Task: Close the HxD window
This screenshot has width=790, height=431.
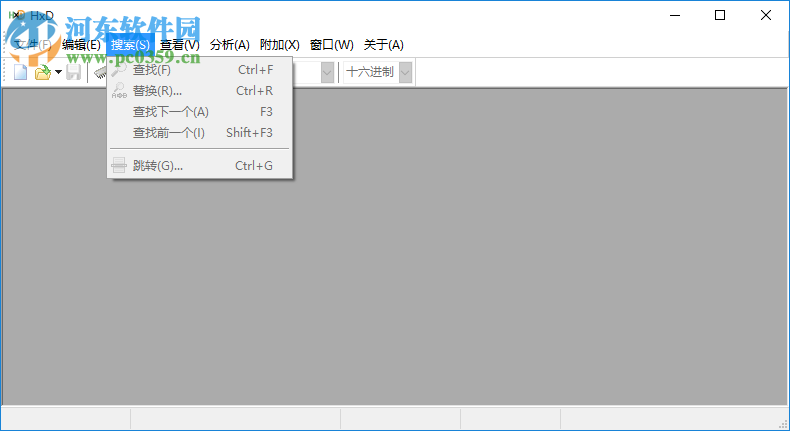Action: 766,15
